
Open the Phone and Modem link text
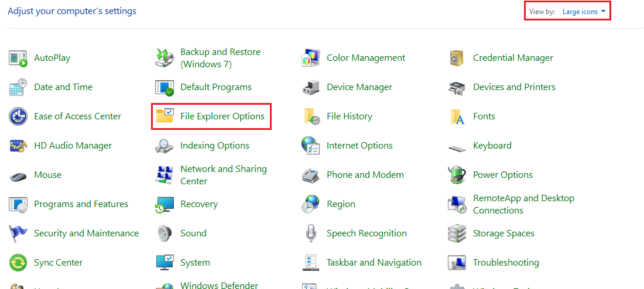pos(365,175)
